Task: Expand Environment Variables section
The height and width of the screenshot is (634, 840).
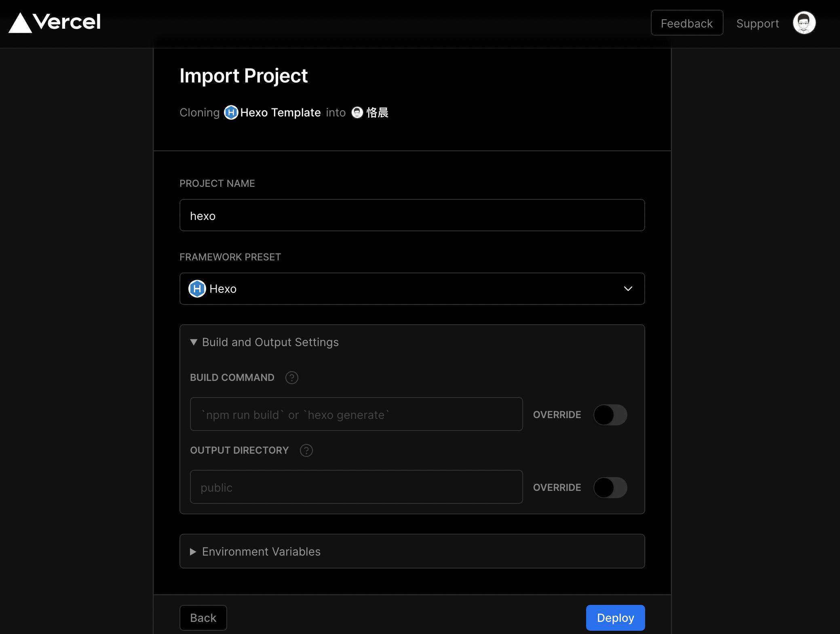Action: [255, 552]
